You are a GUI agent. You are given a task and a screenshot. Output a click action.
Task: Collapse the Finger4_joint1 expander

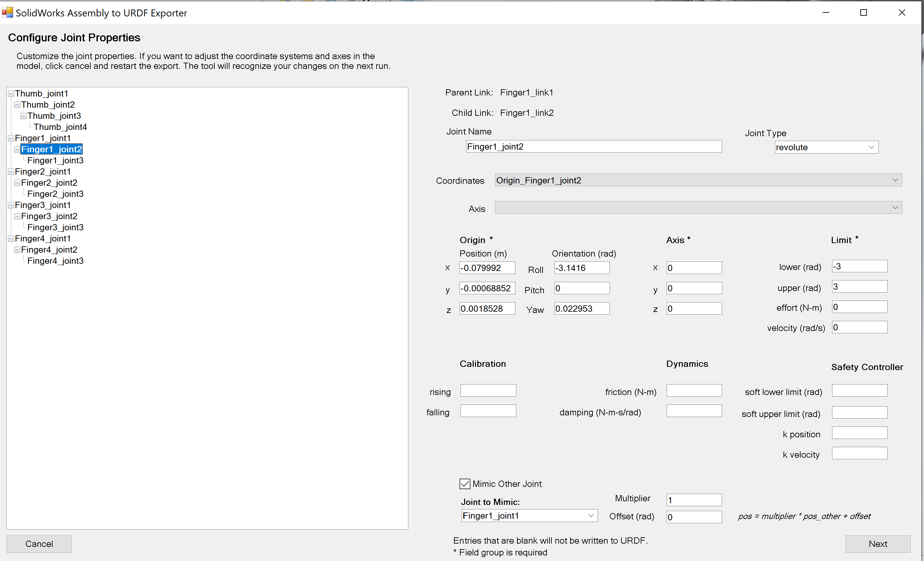(x=11, y=239)
